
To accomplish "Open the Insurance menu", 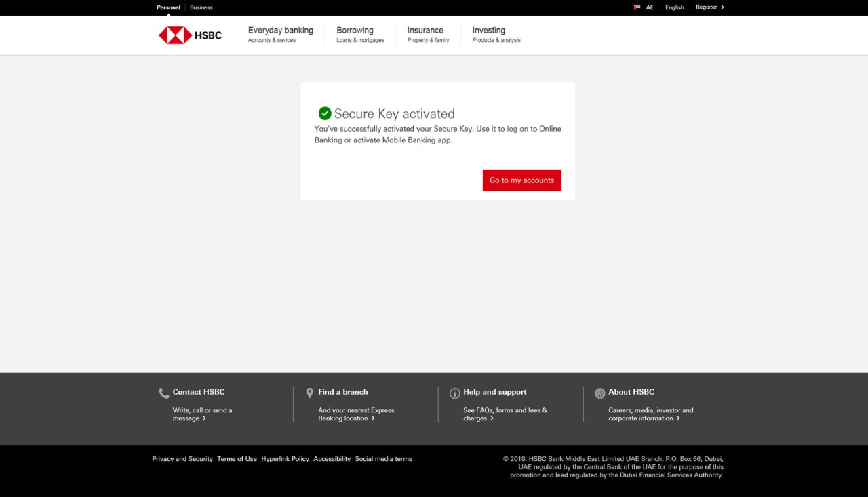I will point(428,35).
